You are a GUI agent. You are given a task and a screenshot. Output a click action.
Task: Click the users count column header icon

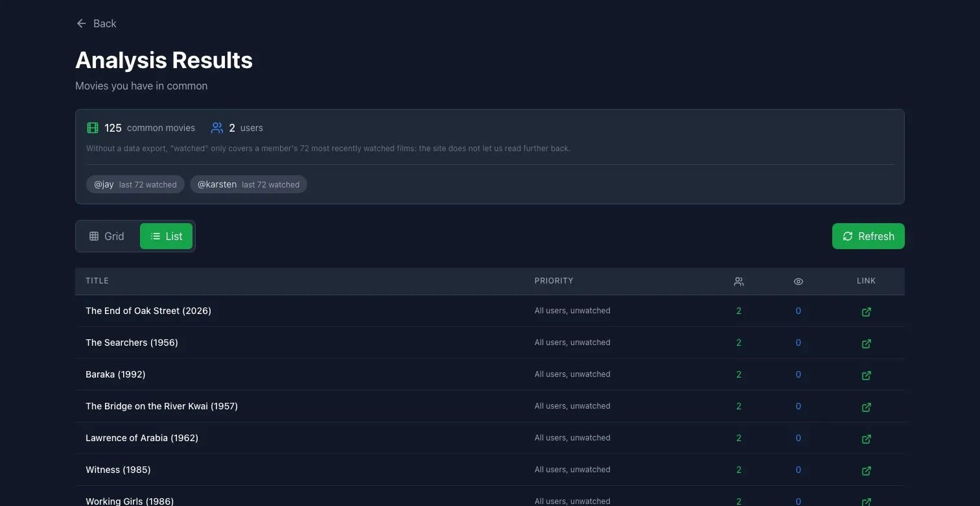pos(738,282)
